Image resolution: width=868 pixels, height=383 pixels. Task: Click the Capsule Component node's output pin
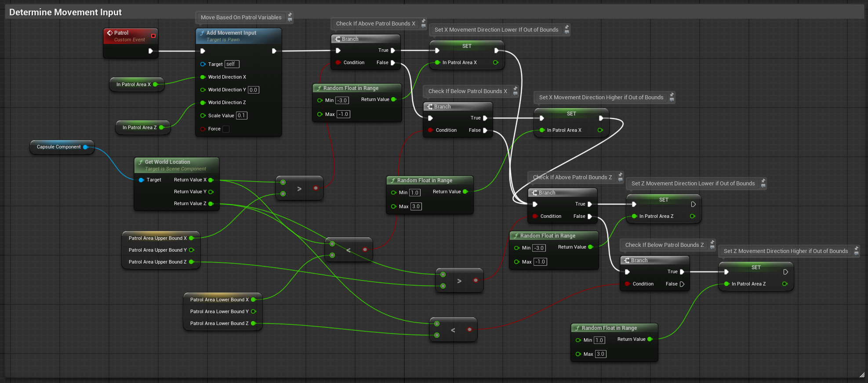point(86,147)
